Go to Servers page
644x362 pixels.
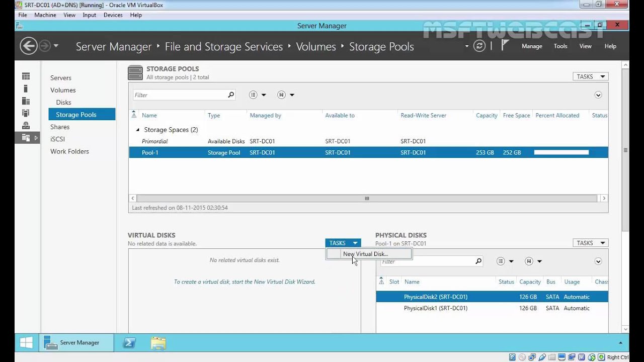pyautogui.click(x=61, y=78)
